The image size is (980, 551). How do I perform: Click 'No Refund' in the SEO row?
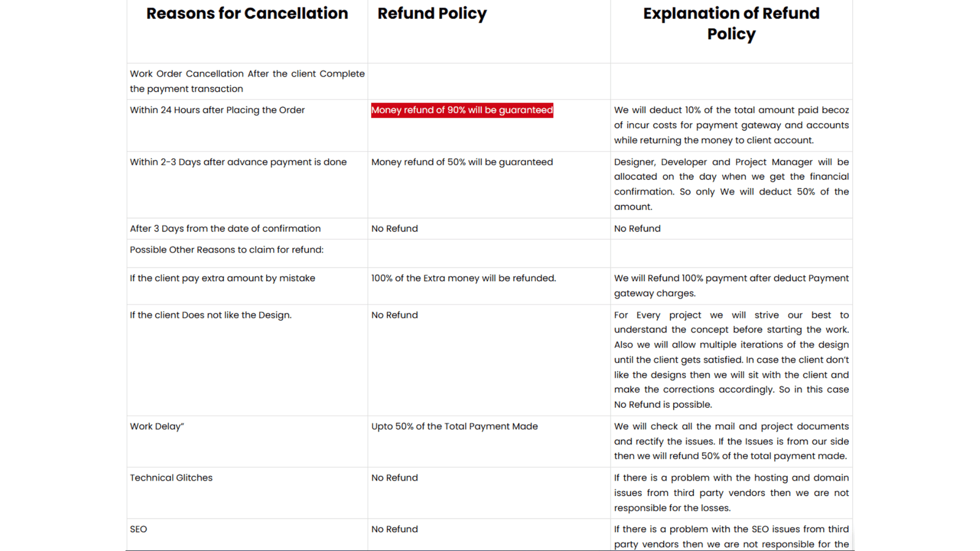[x=394, y=529]
